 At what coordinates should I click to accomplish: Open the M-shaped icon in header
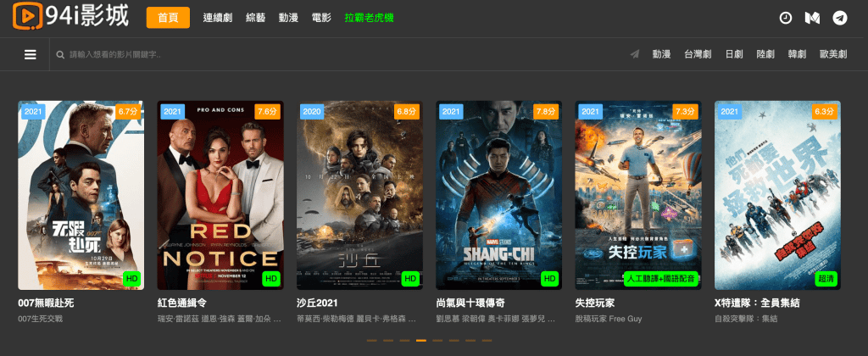[x=812, y=18]
